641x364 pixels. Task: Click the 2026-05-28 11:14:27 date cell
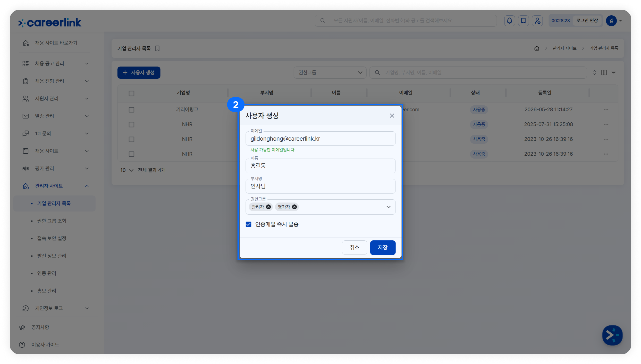(x=548, y=110)
